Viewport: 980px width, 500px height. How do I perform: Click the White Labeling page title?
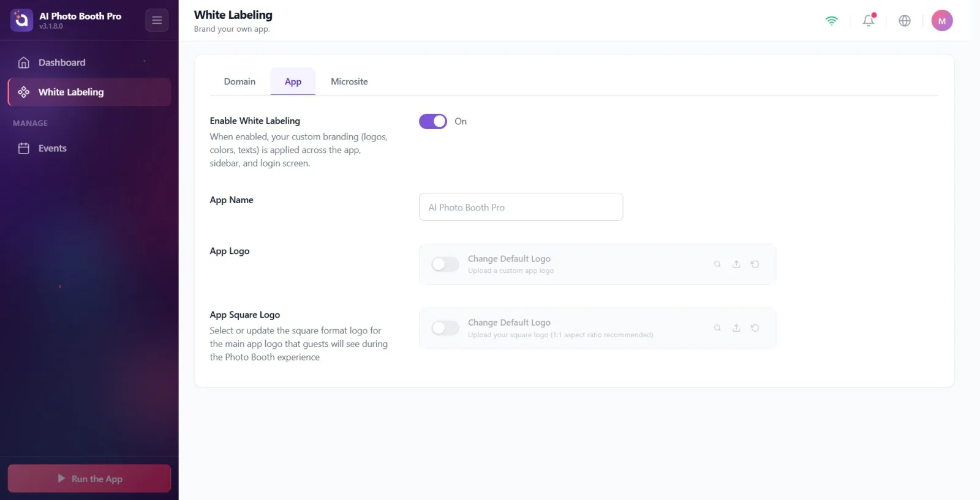point(233,15)
